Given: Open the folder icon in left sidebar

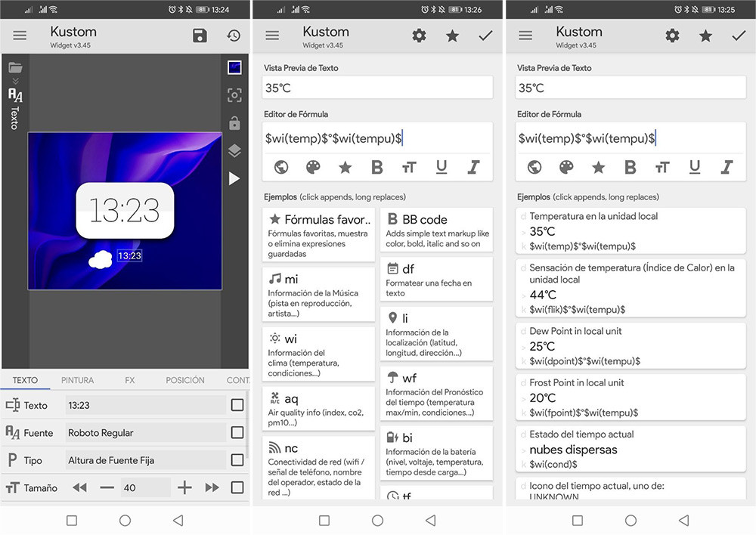Looking at the screenshot, I should [x=15, y=67].
